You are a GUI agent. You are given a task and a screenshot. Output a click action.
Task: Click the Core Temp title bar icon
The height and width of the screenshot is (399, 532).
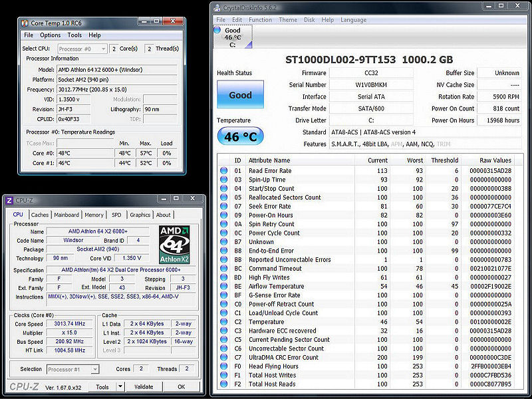[x=26, y=25]
